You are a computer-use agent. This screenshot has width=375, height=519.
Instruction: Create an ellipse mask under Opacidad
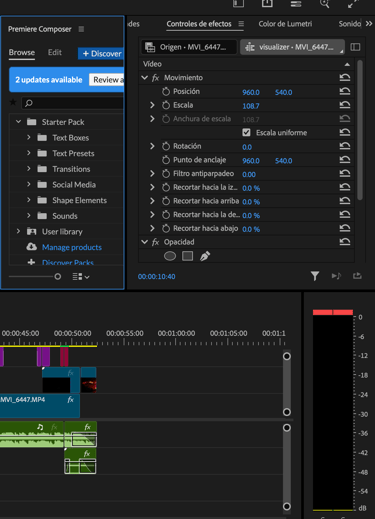[x=170, y=256]
